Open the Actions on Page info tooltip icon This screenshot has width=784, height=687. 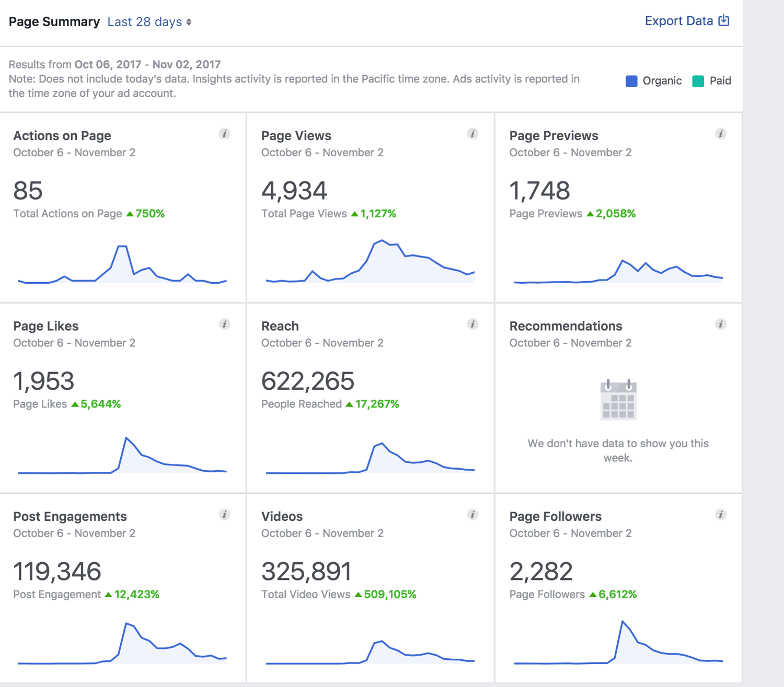pos(225,134)
